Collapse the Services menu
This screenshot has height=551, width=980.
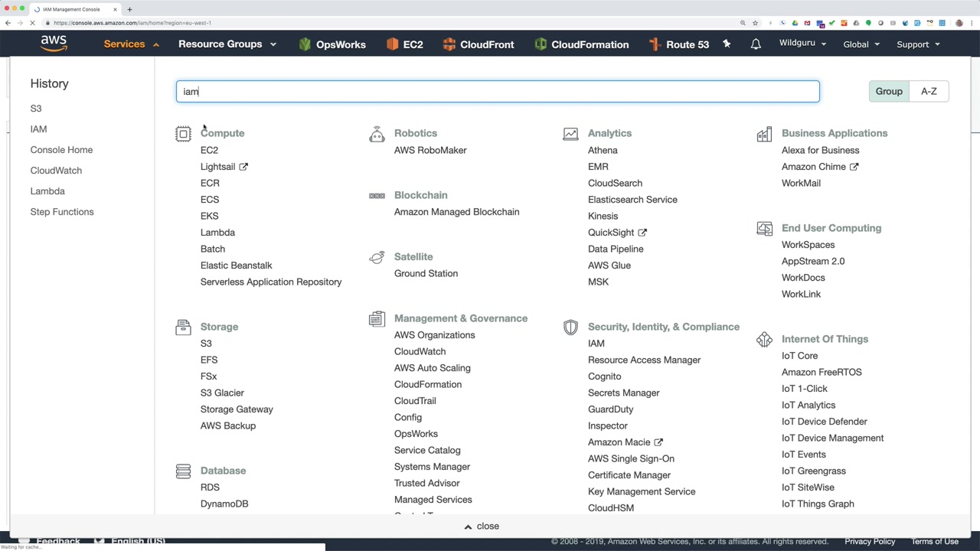pos(132,44)
